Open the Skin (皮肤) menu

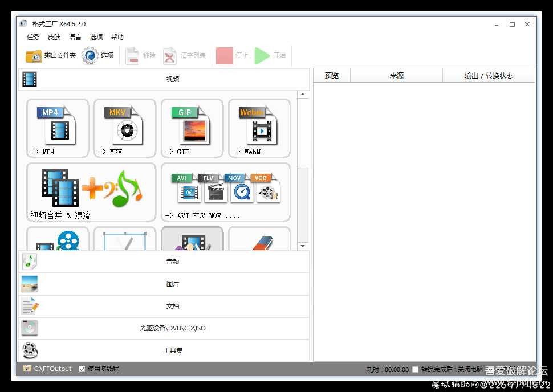click(54, 37)
